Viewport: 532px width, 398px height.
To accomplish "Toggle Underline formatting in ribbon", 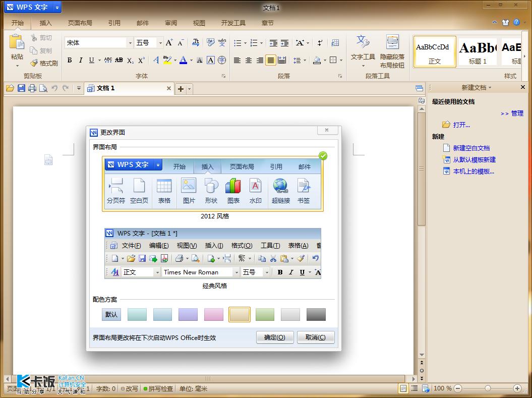I will click(x=92, y=60).
